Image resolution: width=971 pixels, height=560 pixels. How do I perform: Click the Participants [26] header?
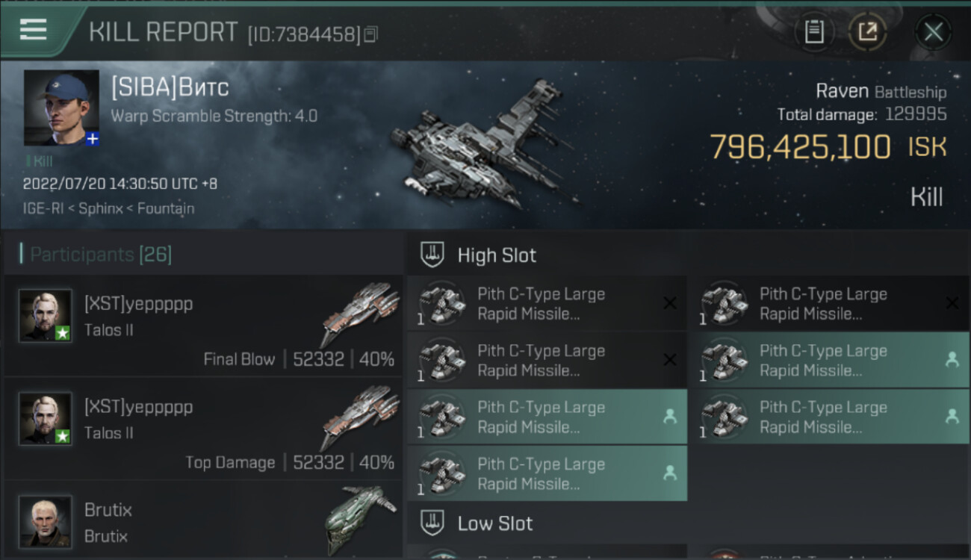pos(101,255)
